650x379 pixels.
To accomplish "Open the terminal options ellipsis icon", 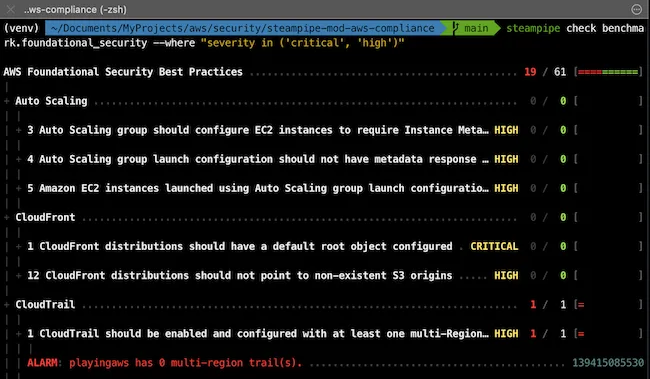I will point(636,9).
